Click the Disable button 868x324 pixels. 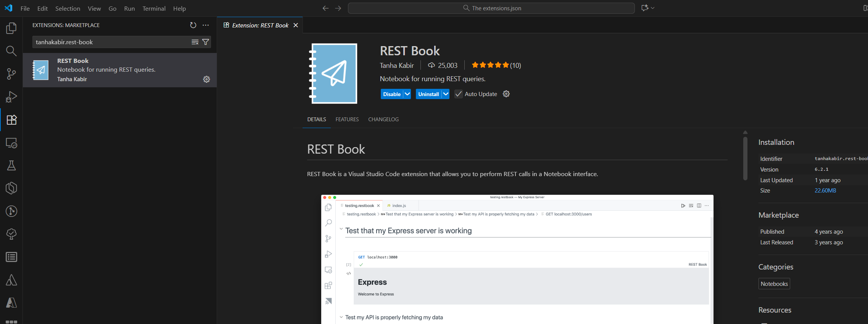(392, 94)
